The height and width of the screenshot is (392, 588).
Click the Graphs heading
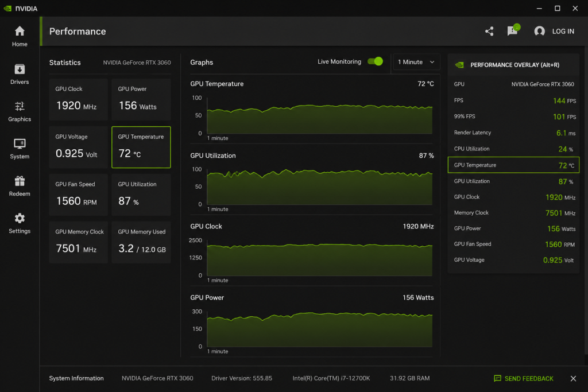[x=202, y=62]
